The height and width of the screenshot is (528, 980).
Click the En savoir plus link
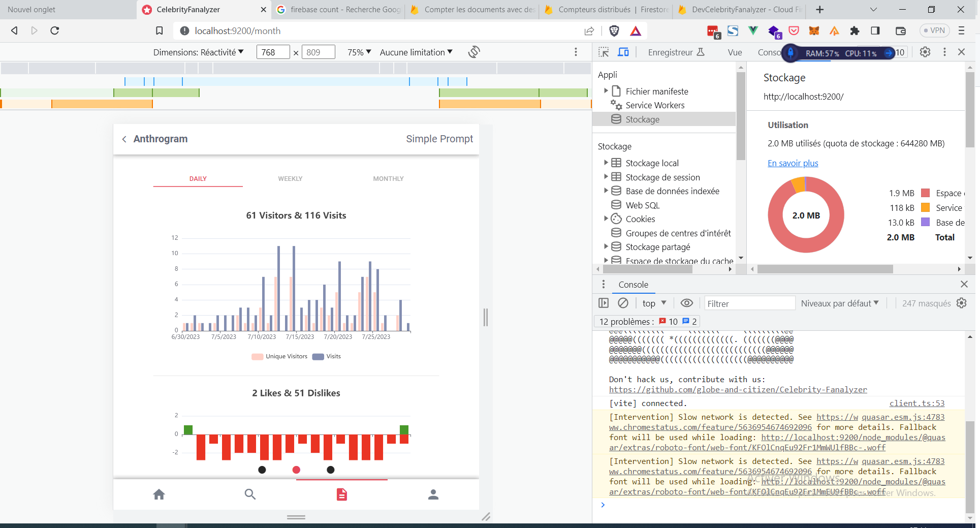[x=793, y=163]
